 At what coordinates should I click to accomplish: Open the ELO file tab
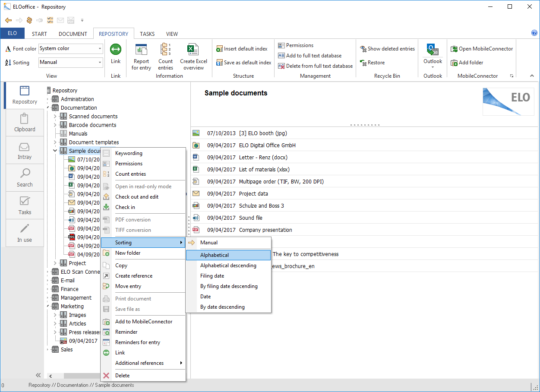pyautogui.click(x=12, y=33)
